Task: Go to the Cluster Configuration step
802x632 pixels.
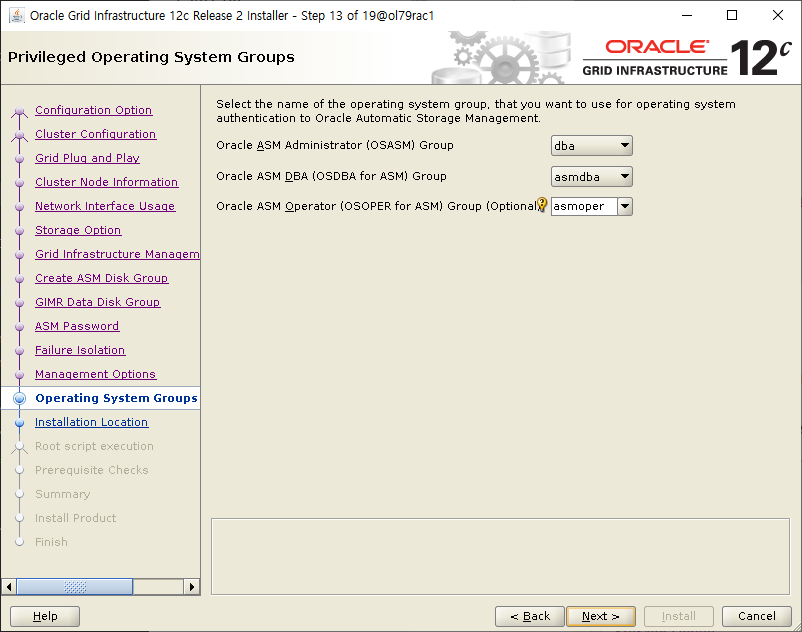Action: click(x=96, y=134)
